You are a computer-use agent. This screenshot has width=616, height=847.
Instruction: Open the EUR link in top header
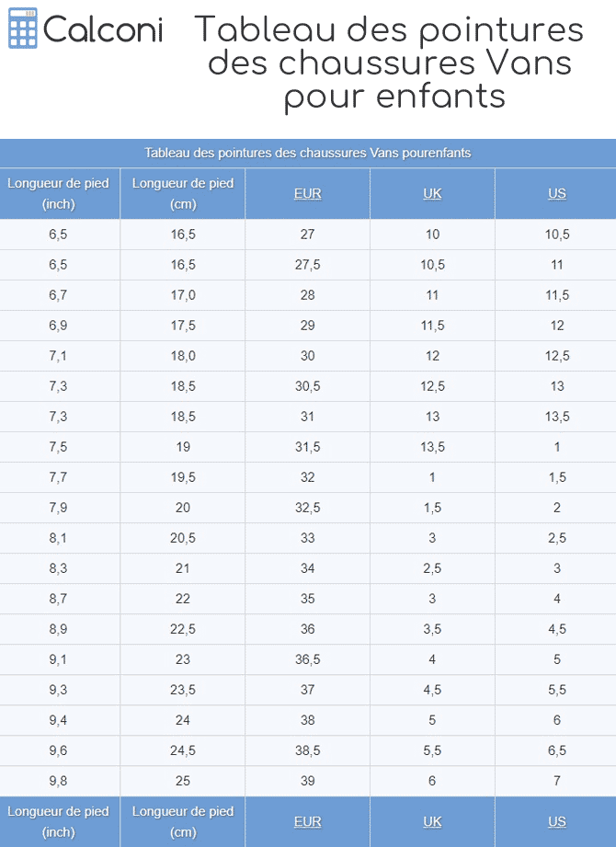click(307, 193)
